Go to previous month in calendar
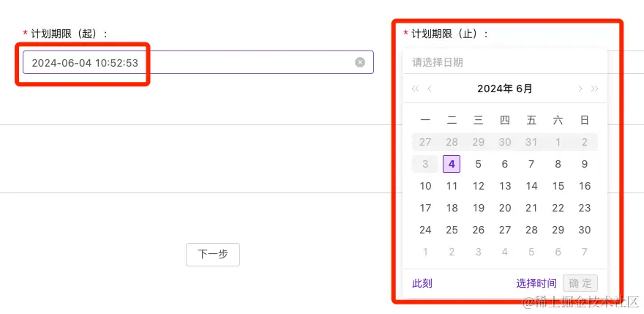 pos(430,89)
